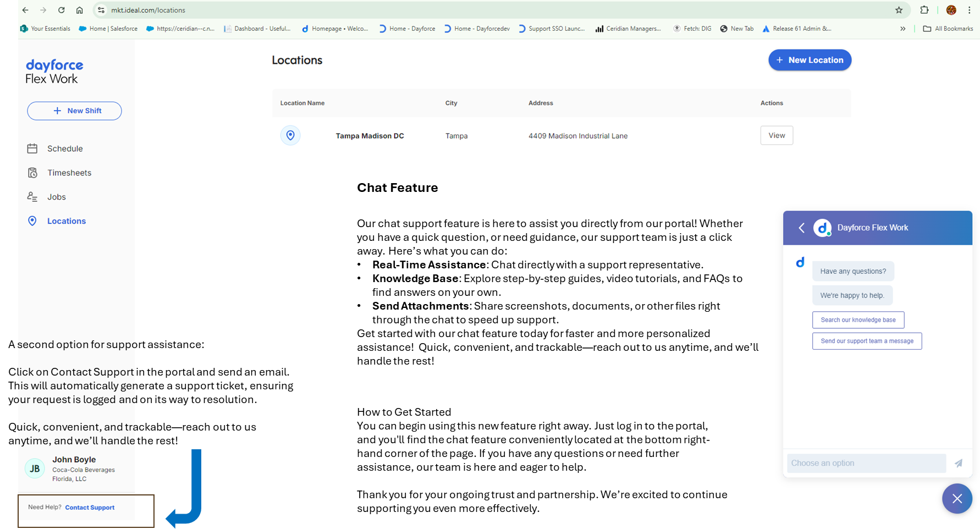Viewport: 980px width, 529px height.
Task: Click the Address column header
Action: [541, 103]
